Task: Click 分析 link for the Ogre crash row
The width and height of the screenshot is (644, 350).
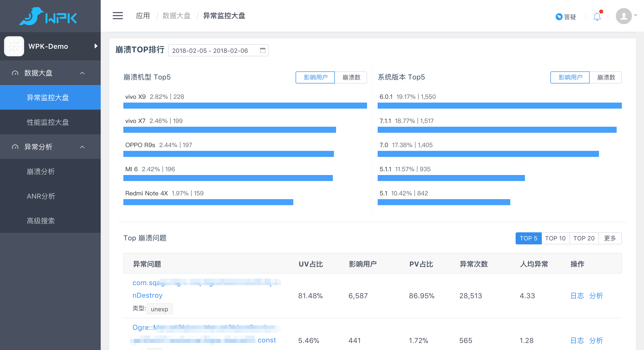Action: (x=596, y=340)
